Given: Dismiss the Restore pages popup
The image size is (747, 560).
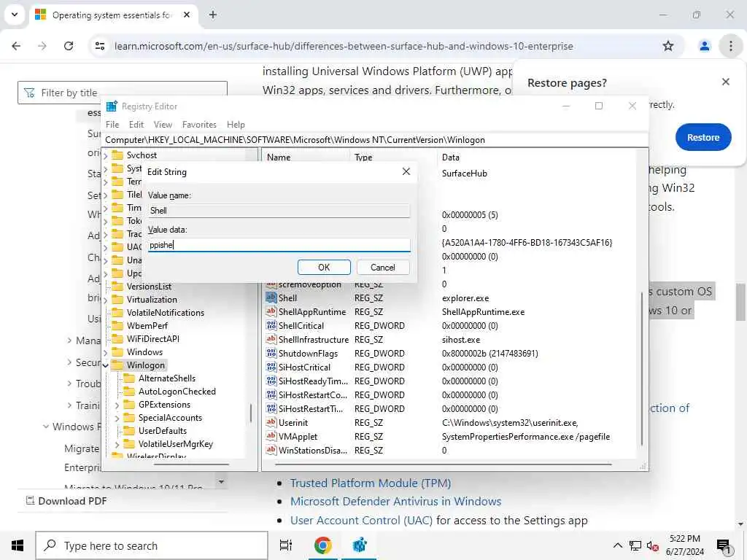Looking at the screenshot, I should (726, 82).
